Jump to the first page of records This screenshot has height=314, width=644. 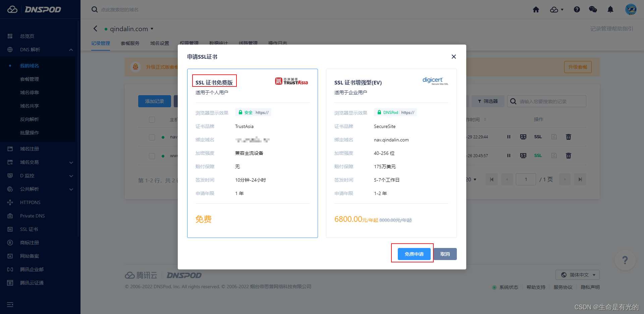coord(492,179)
